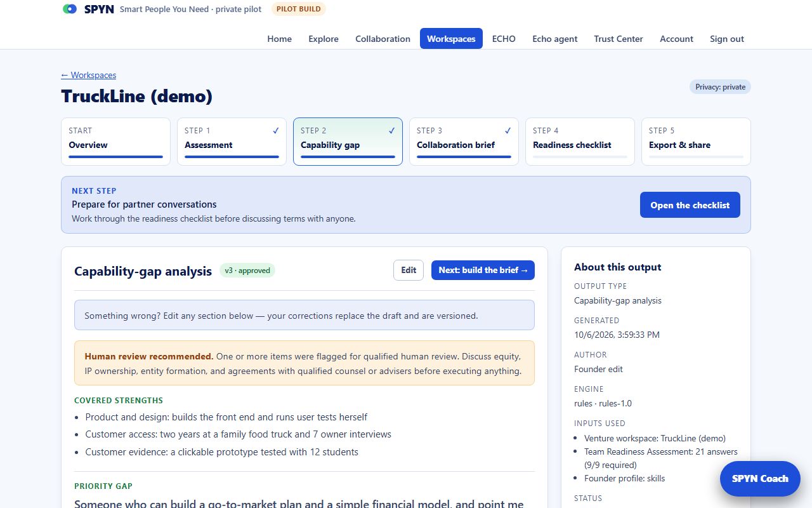The height and width of the screenshot is (508, 812).
Task: Click 'Customer evidence: a clickable prototype' bullet
Action: [x=222, y=452]
